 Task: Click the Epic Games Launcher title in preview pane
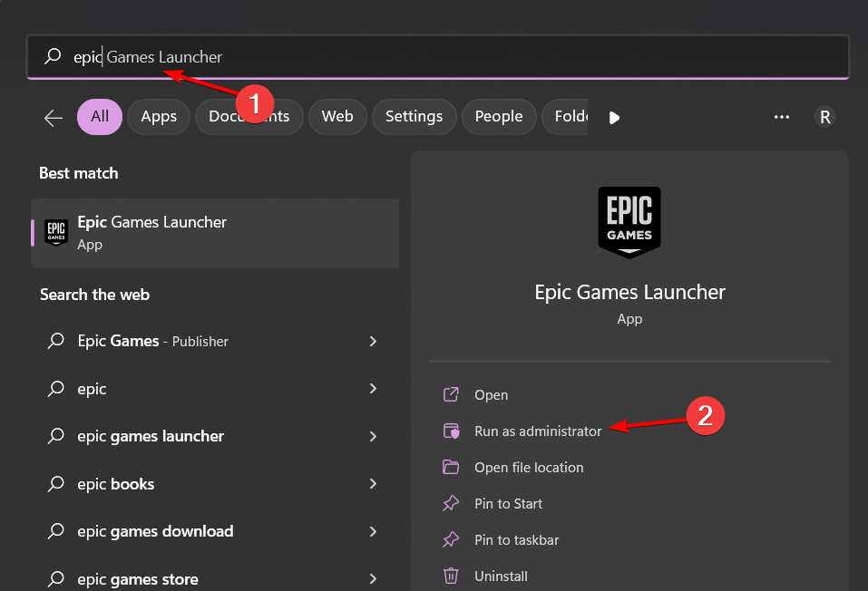(x=630, y=292)
